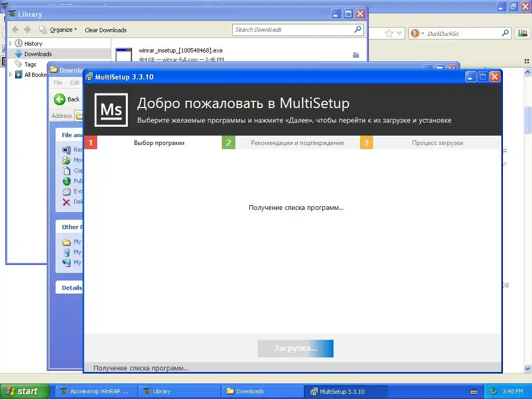Click the Library window forward arrow
Image resolution: width=532 pixels, height=399 pixels.
(28, 30)
